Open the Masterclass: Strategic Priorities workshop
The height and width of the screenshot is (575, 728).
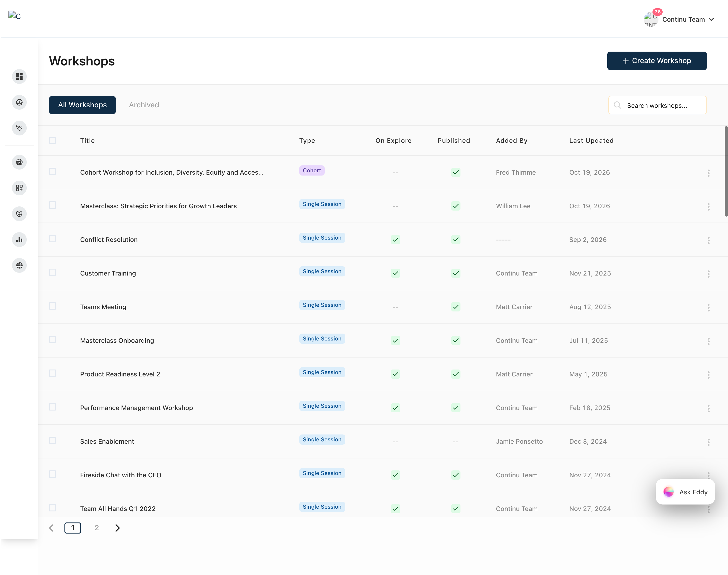tap(158, 206)
